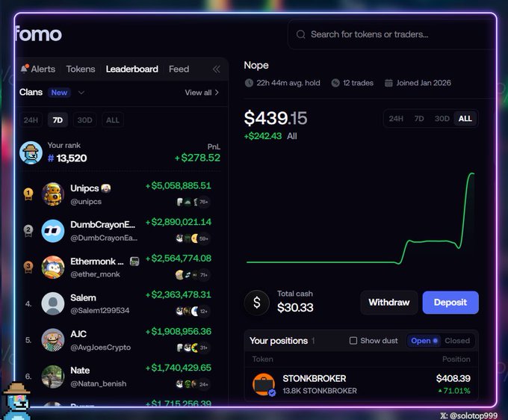
Task: Click Salem token holdings icons 12+
Action: point(193,311)
